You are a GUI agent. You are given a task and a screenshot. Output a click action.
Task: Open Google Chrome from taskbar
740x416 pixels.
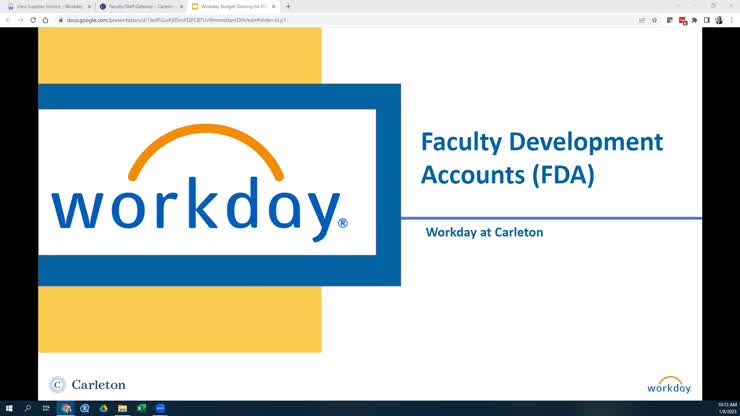coord(66,408)
